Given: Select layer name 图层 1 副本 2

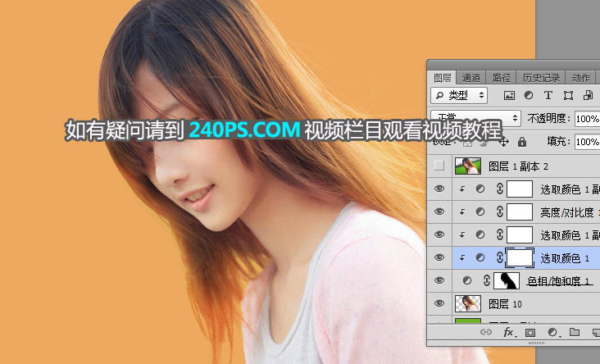Looking at the screenshot, I should pos(519,166).
